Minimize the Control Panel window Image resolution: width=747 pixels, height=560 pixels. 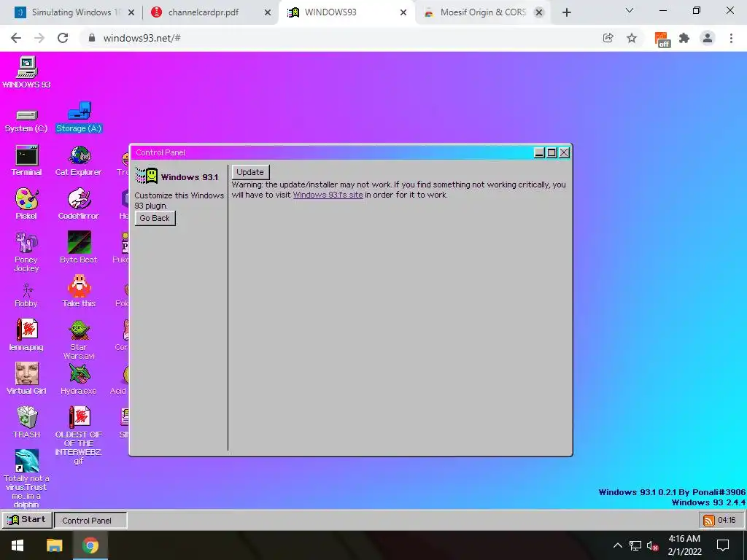[539, 152]
